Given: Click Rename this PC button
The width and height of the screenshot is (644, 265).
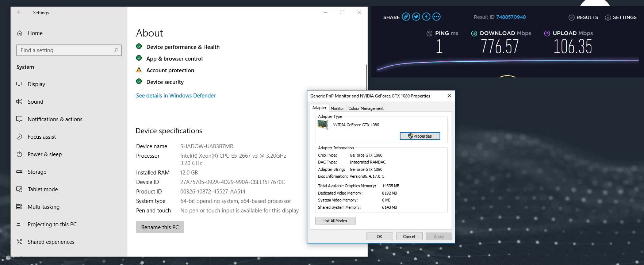Looking at the screenshot, I should (x=160, y=227).
